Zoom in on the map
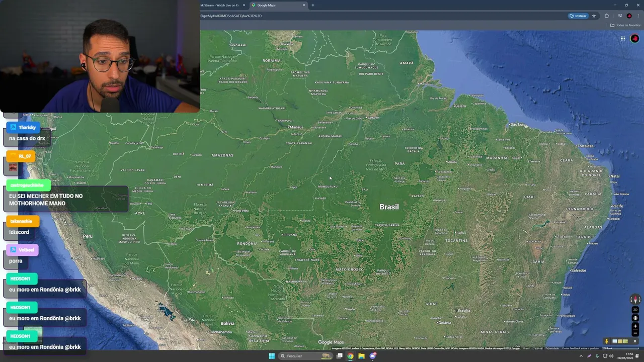Image resolution: width=644 pixels, height=362 pixels. [x=635, y=326]
